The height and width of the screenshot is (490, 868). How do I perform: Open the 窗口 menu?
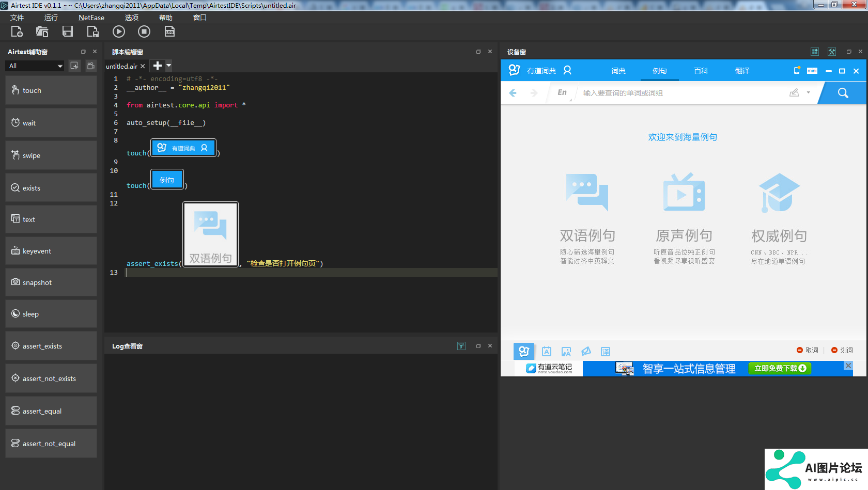tap(200, 18)
